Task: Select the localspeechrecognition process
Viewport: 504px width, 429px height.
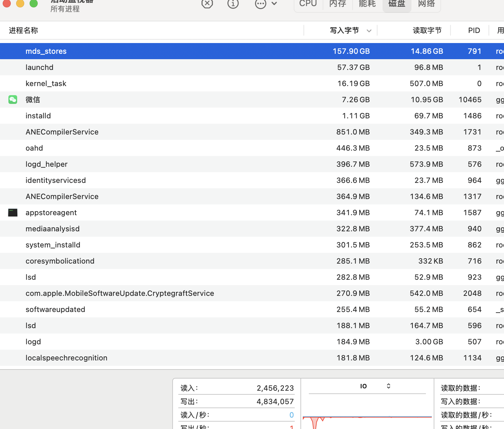Action: click(x=252, y=358)
